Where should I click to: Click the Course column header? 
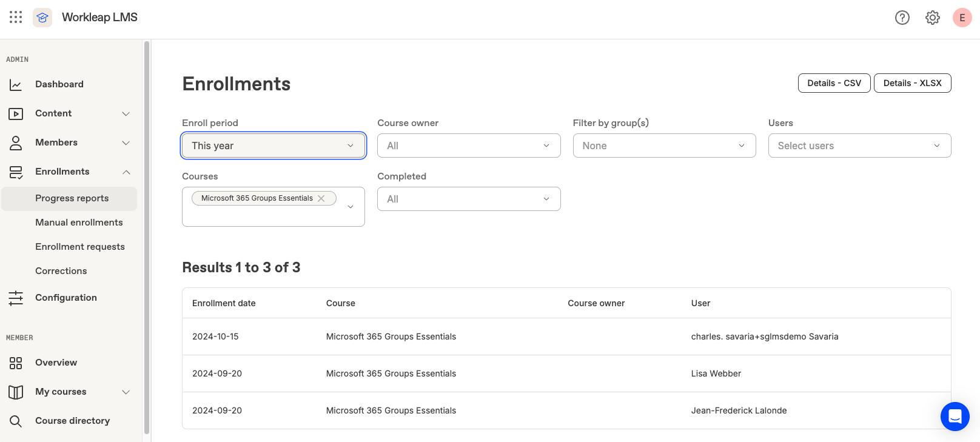pos(340,303)
